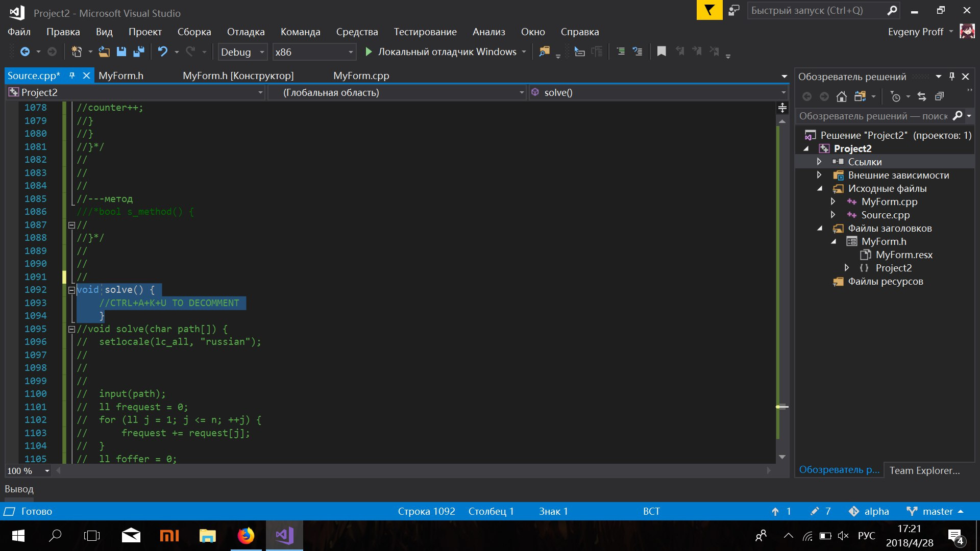Toggle auto-hide pin on the Solution Explorer panel
980x551 pixels.
point(952,77)
